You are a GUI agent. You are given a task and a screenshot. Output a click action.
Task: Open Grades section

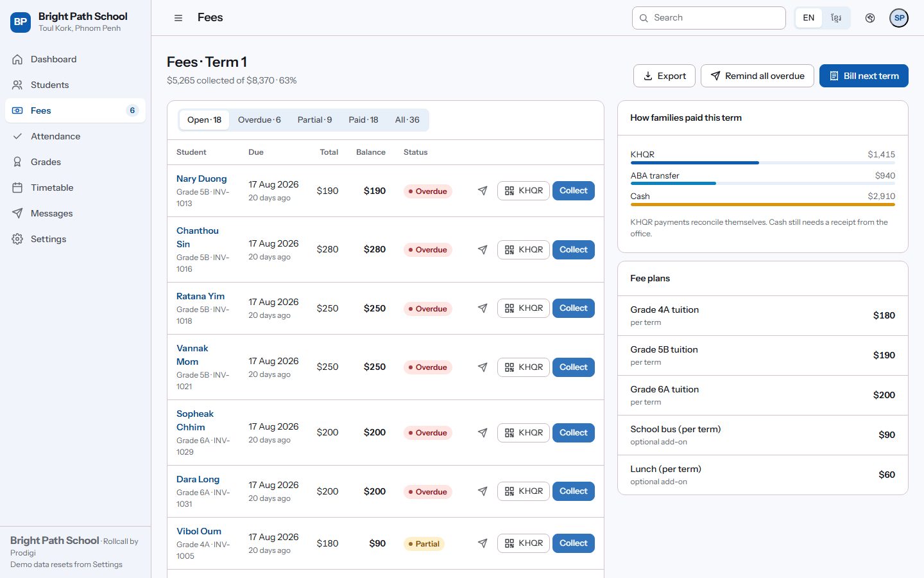tap(75, 162)
